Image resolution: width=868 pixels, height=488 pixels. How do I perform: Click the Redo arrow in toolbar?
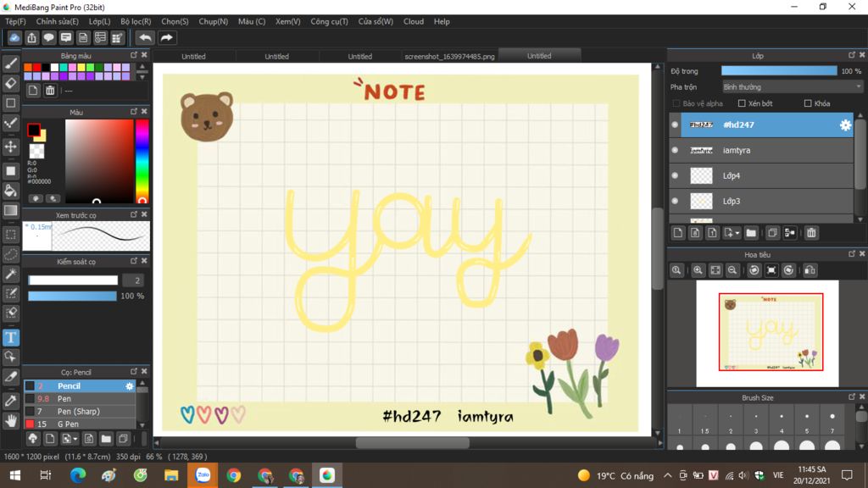pyautogui.click(x=166, y=37)
